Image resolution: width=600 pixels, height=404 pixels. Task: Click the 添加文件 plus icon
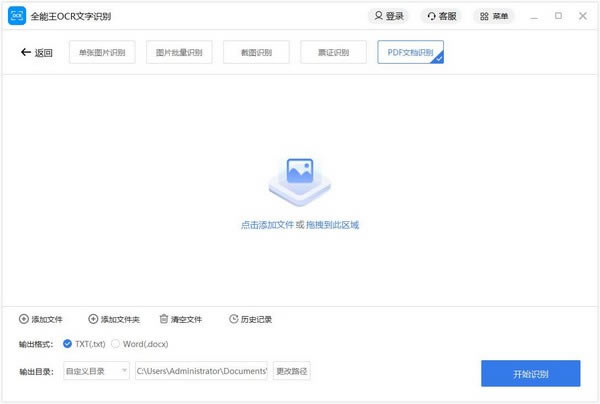[24, 319]
